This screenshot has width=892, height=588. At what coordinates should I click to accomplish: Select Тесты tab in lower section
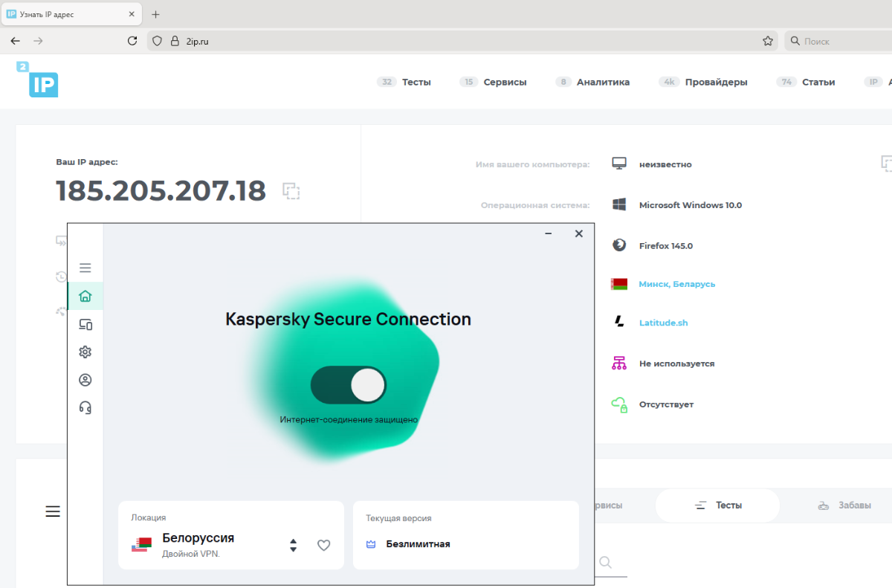717,505
